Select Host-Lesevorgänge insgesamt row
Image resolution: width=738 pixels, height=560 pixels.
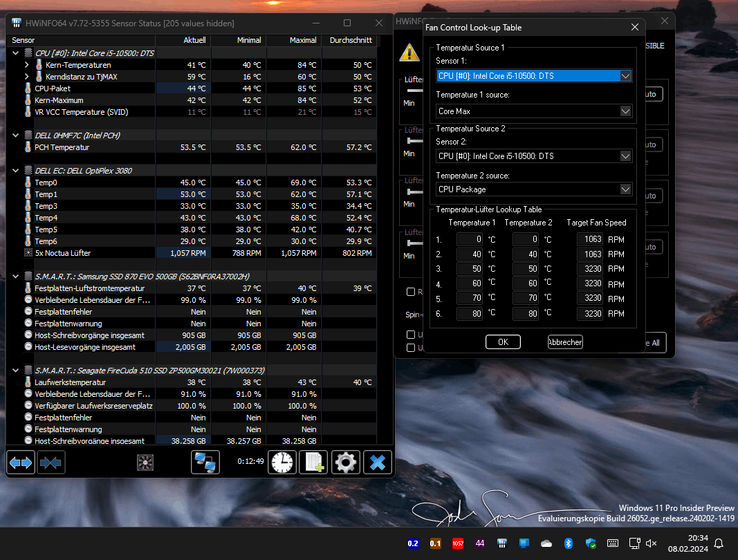click(192, 347)
